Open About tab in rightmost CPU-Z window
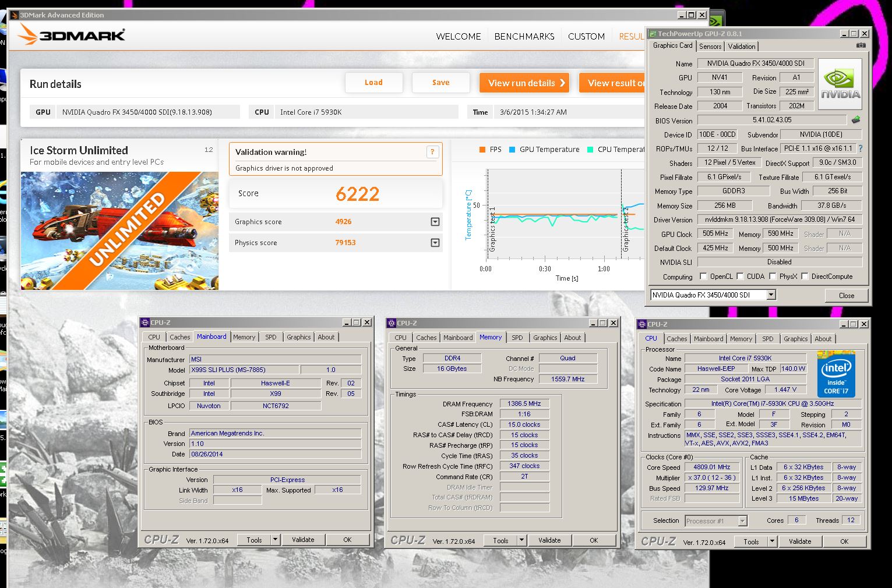This screenshot has height=588, width=892. click(823, 339)
